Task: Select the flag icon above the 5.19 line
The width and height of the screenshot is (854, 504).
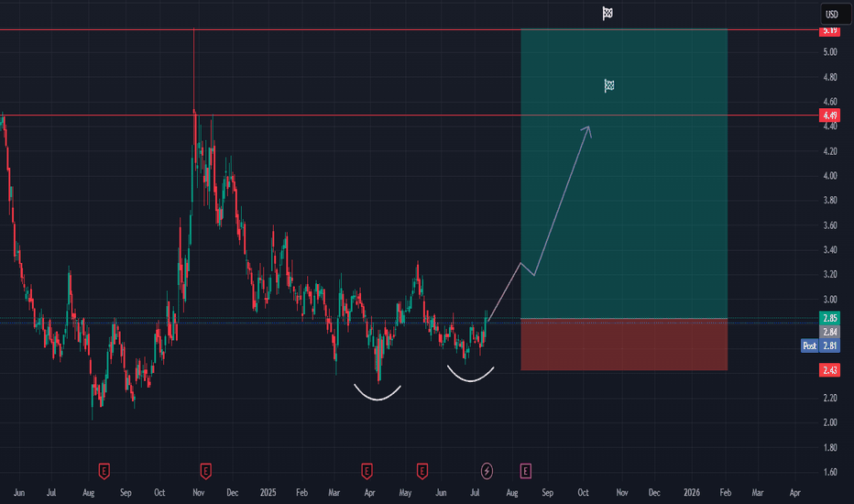Action: [608, 13]
